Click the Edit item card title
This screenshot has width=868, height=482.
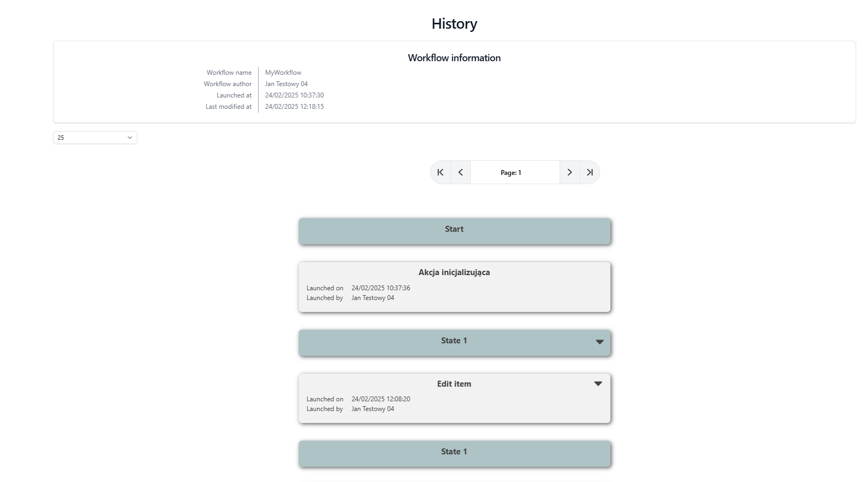point(454,384)
